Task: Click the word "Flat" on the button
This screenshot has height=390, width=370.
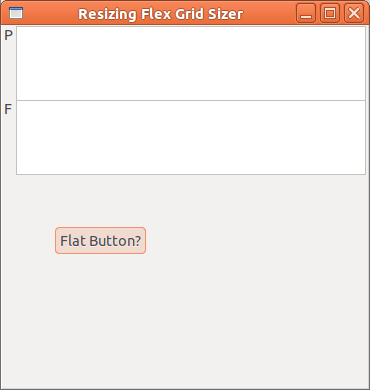Action: point(73,241)
